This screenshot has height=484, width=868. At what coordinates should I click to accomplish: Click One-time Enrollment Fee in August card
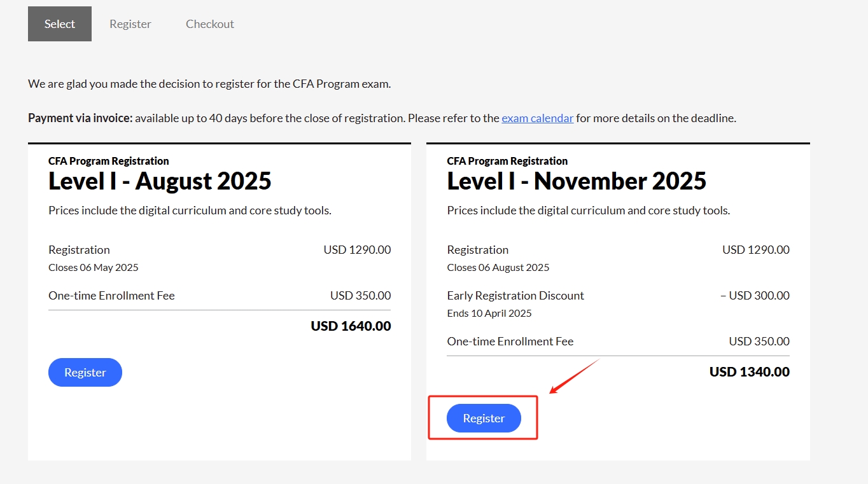click(111, 296)
